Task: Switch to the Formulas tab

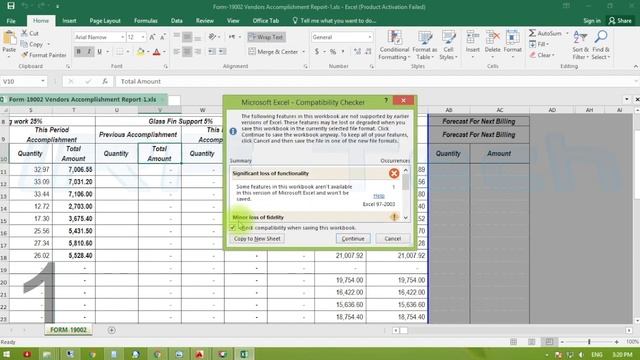Action: tap(146, 21)
